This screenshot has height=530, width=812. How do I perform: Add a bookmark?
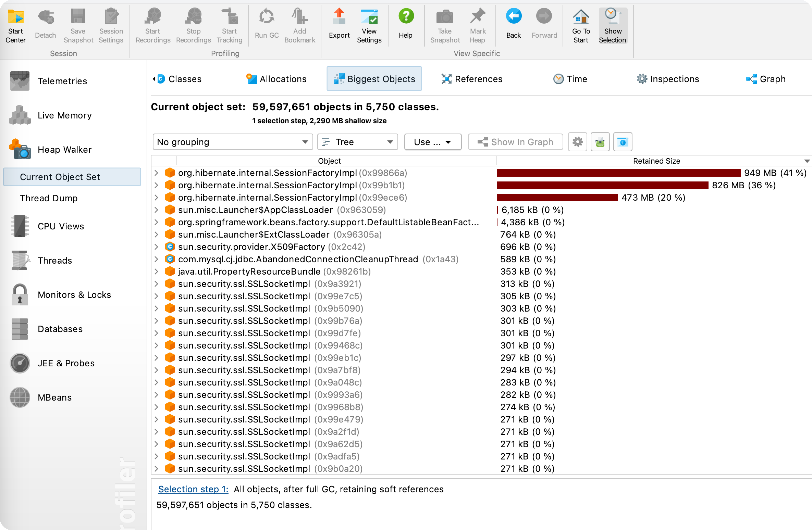299,24
